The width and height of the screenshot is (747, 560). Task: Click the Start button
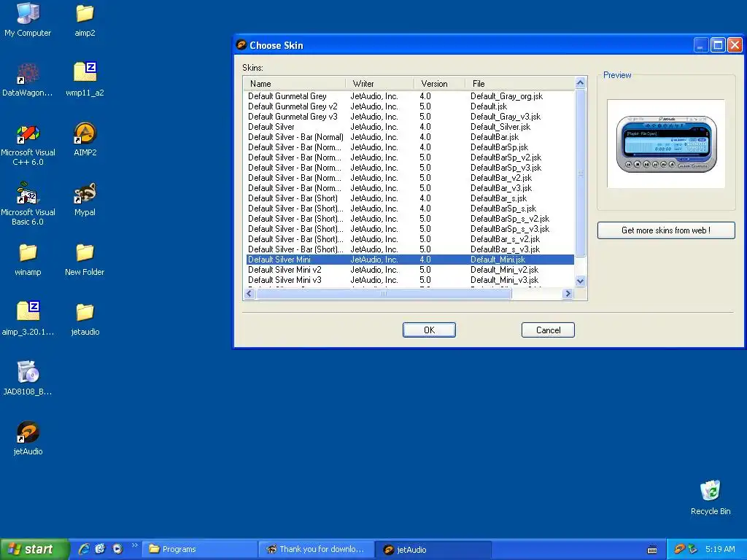[x=34, y=549]
